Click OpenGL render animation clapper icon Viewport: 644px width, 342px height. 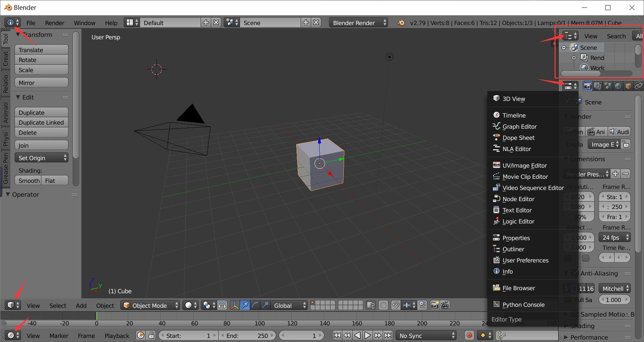pos(445,305)
